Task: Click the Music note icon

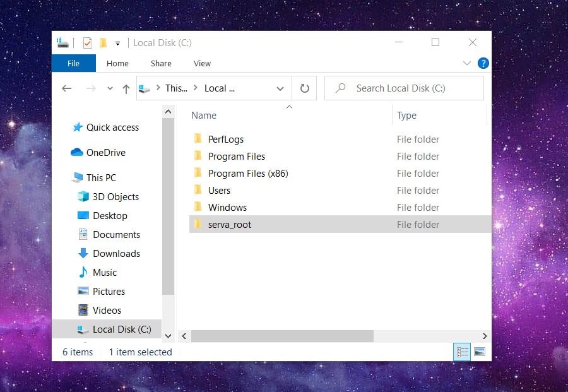Action: pos(83,272)
